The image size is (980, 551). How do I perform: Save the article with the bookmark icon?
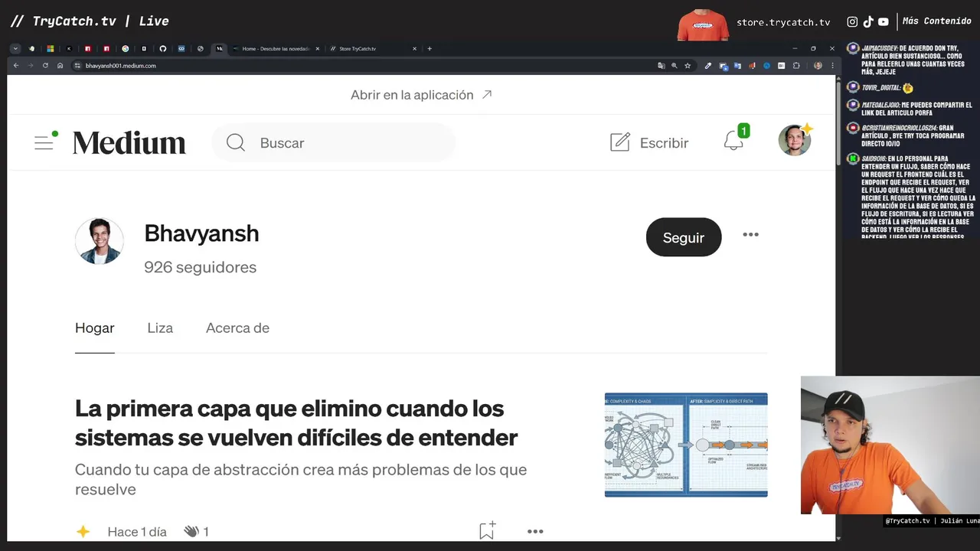coord(487,530)
